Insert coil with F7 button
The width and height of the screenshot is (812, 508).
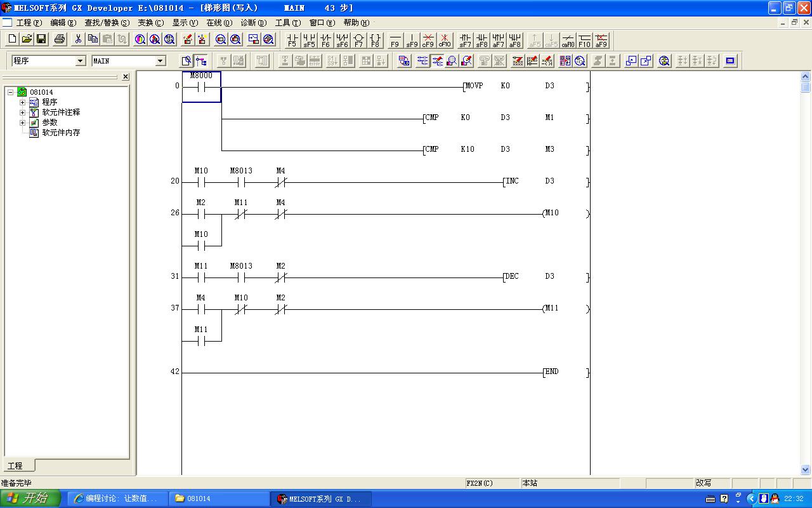[358, 40]
